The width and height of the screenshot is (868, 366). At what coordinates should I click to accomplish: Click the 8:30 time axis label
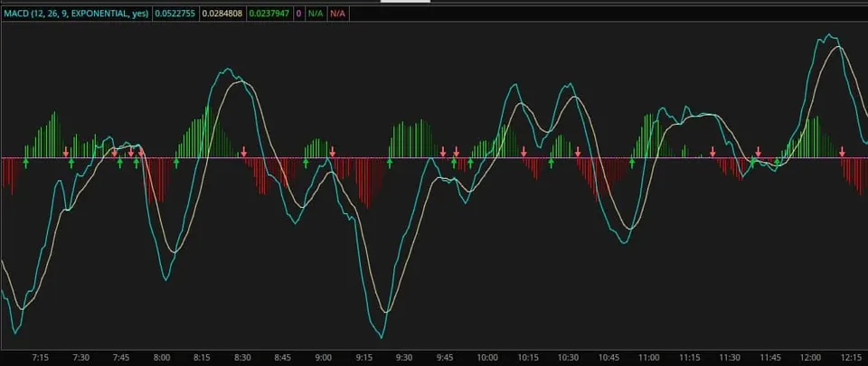pos(242,357)
